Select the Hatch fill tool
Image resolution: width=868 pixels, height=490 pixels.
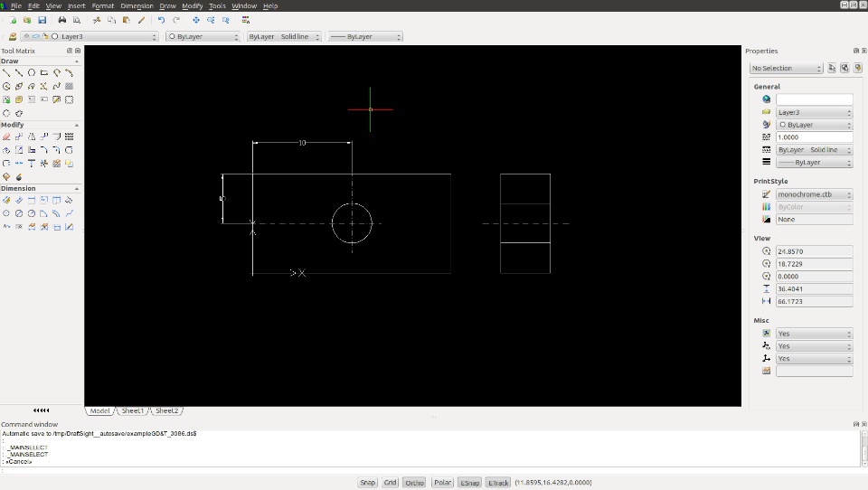click(70, 87)
